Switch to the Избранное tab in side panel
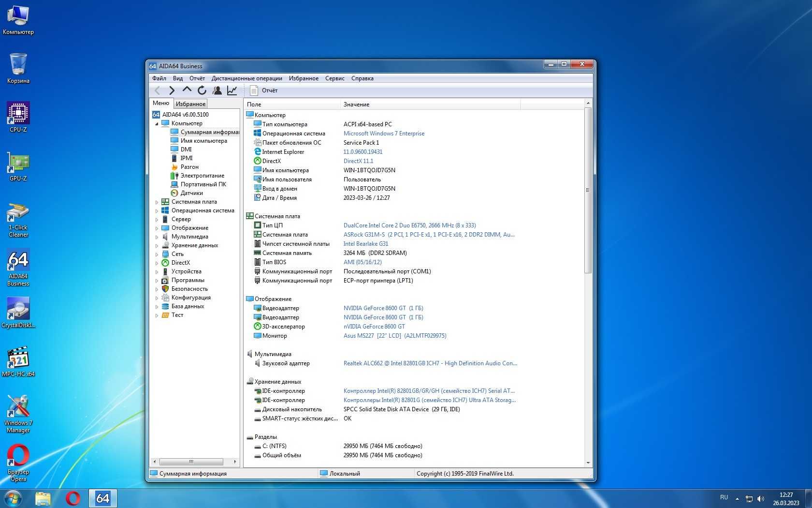The width and height of the screenshot is (812, 508). [x=190, y=104]
